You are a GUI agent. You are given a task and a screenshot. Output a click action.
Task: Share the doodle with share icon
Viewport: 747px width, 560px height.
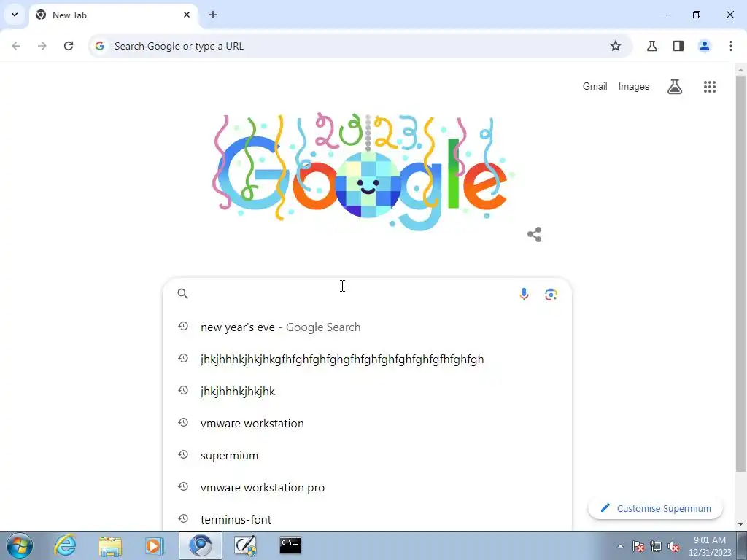535,234
